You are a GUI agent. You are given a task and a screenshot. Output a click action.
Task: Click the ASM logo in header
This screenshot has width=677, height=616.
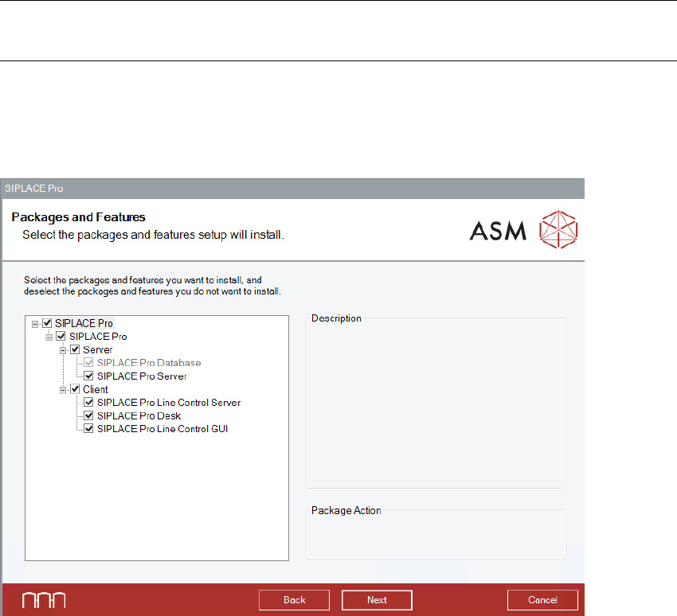(524, 229)
